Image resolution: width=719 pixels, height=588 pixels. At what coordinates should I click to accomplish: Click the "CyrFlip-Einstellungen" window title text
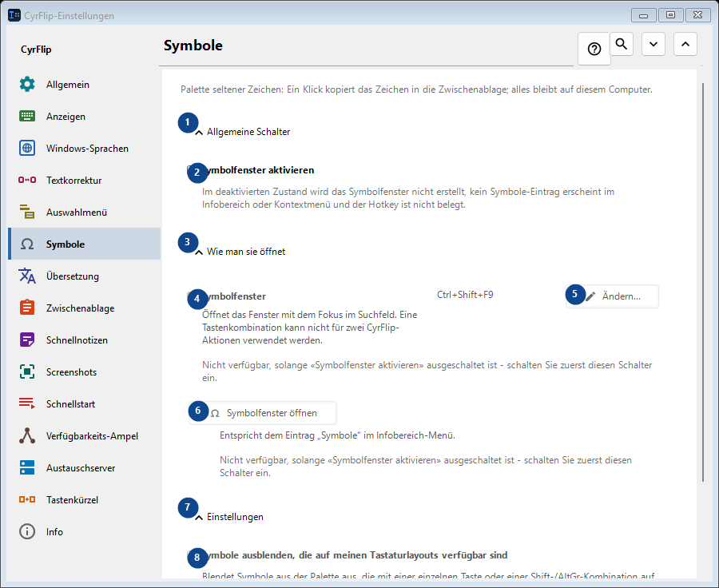coord(69,16)
